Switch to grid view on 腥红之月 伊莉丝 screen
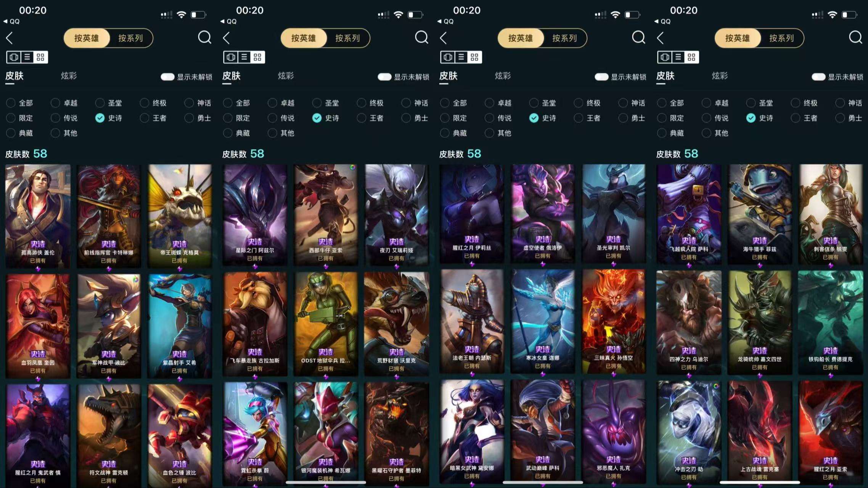 (474, 57)
